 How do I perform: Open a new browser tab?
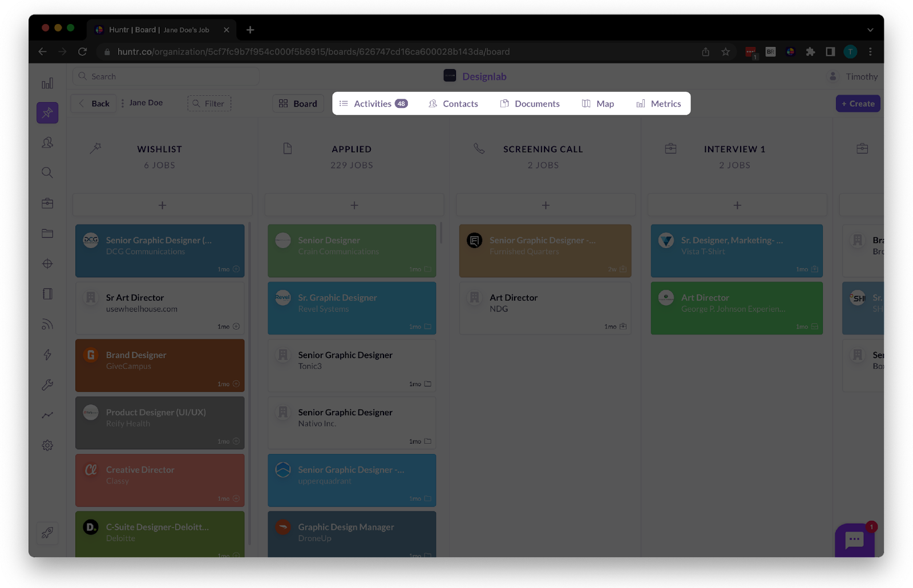tap(250, 30)
